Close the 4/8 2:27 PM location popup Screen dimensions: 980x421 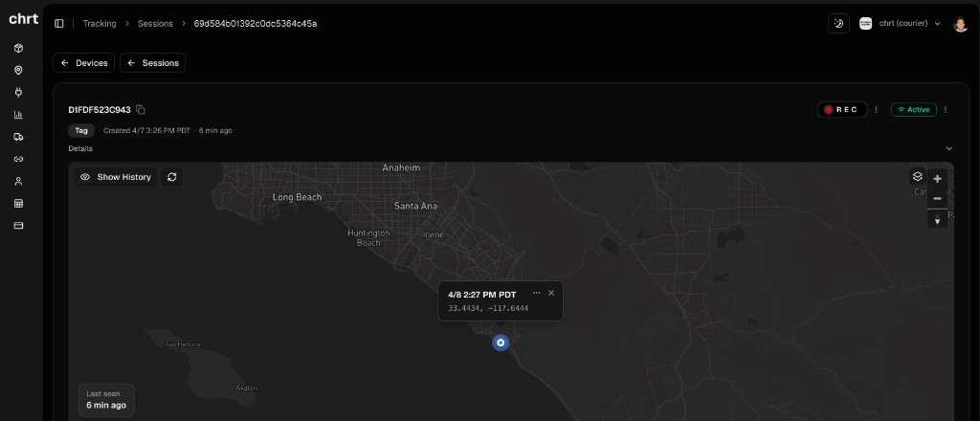551,293
